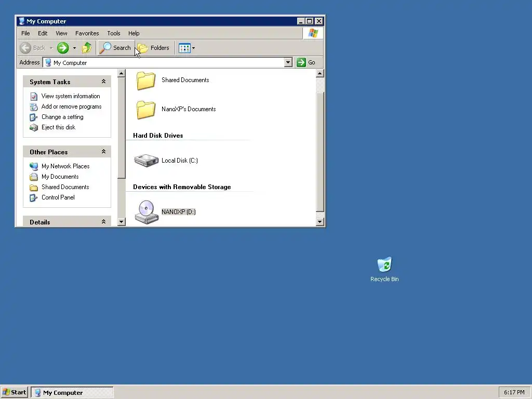
Task: Click the Hard Disk Drives group header
Action: (158, 136)
